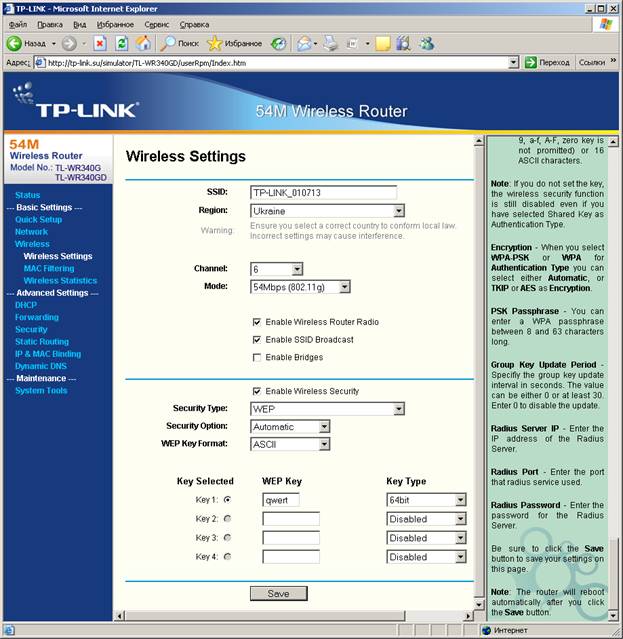
Task: Click the status bar page icon at left
Action: pyautogui.click(x=9, y=630)
